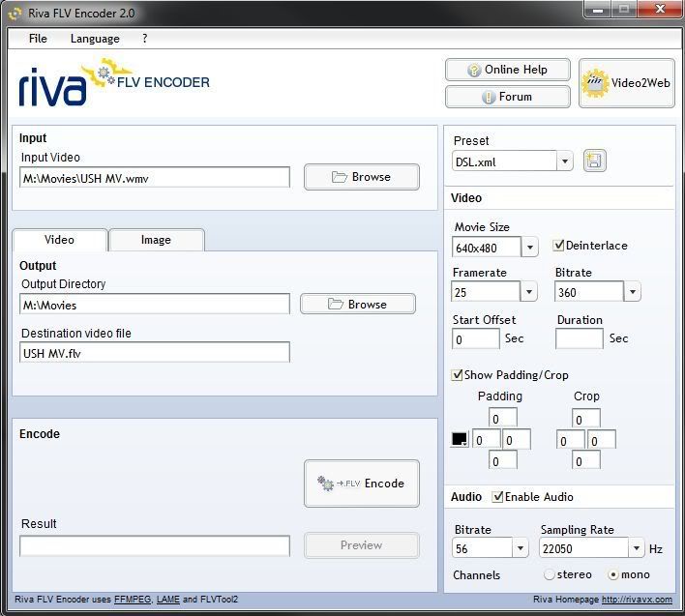
Task: Open the File menu
Action: point(38,39)
